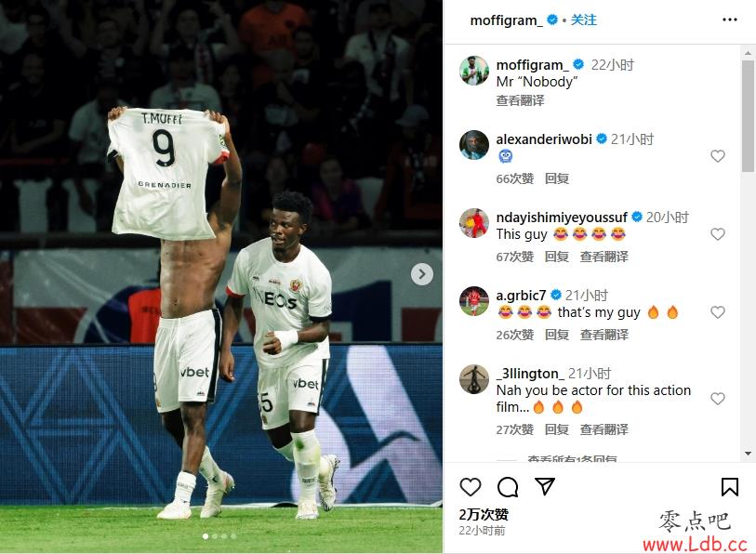Share the post via paper plane icon
The image size is (756, 554).
click(545, 486)
